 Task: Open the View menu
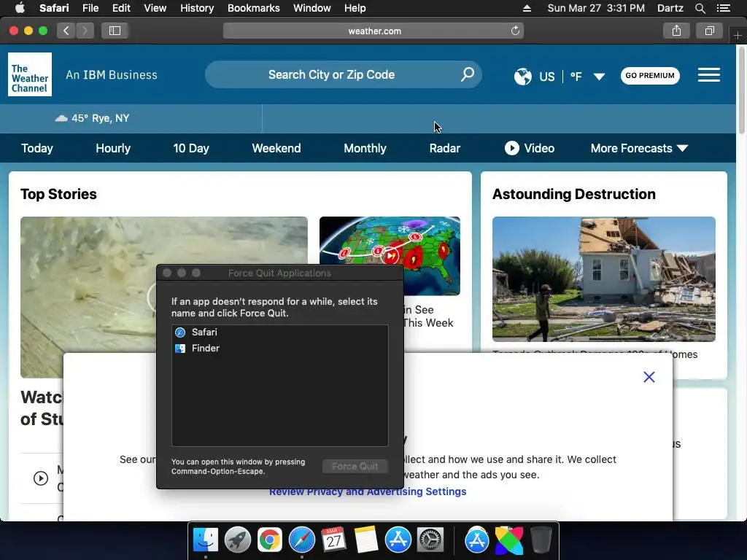point(155,8)
